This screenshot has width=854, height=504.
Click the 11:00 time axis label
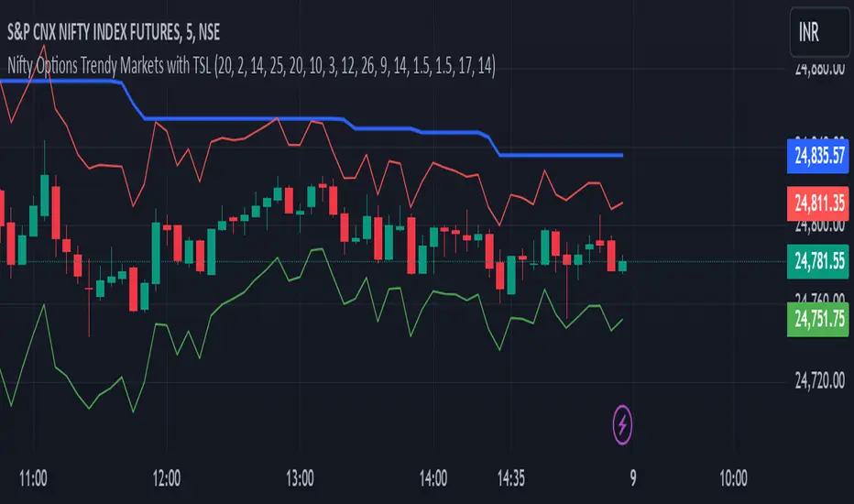tap(33, 477)
